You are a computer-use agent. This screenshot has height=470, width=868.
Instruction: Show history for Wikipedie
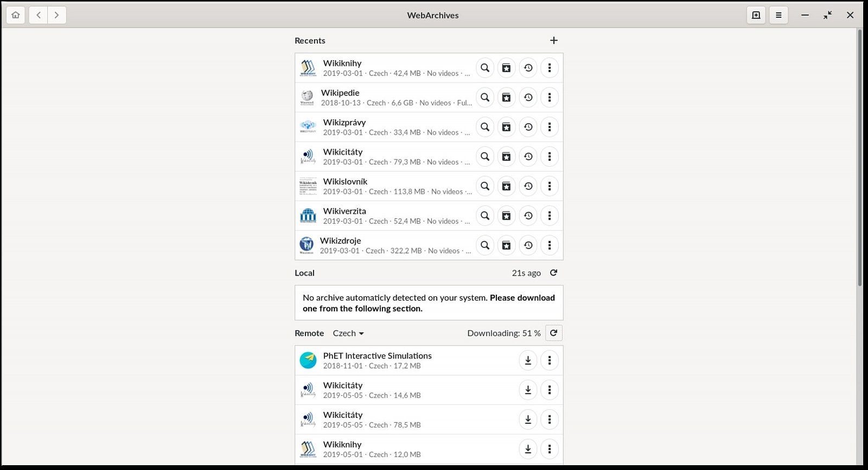coord(528,97)
